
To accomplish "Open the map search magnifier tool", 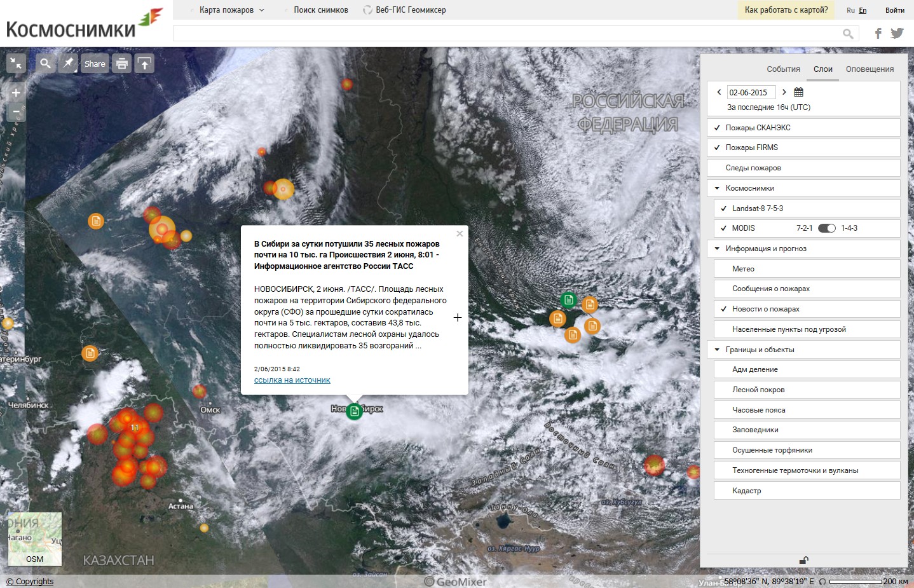I will 45,63.
